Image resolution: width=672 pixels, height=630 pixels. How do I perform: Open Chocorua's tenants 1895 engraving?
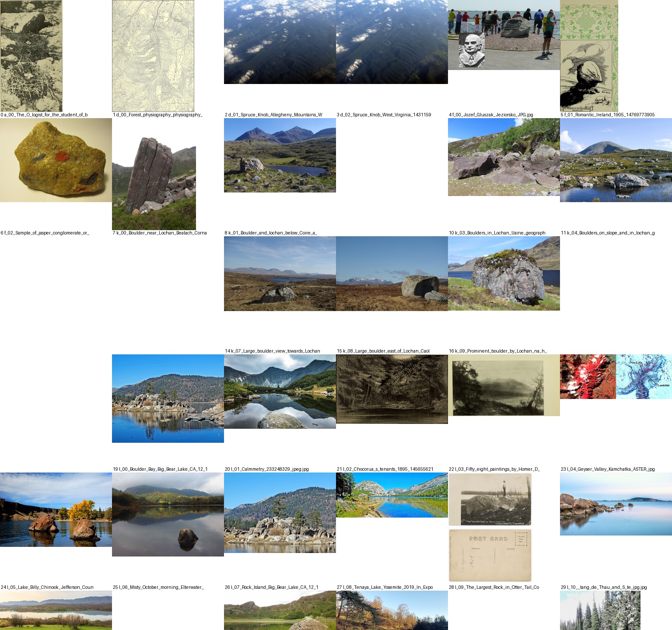392,389
